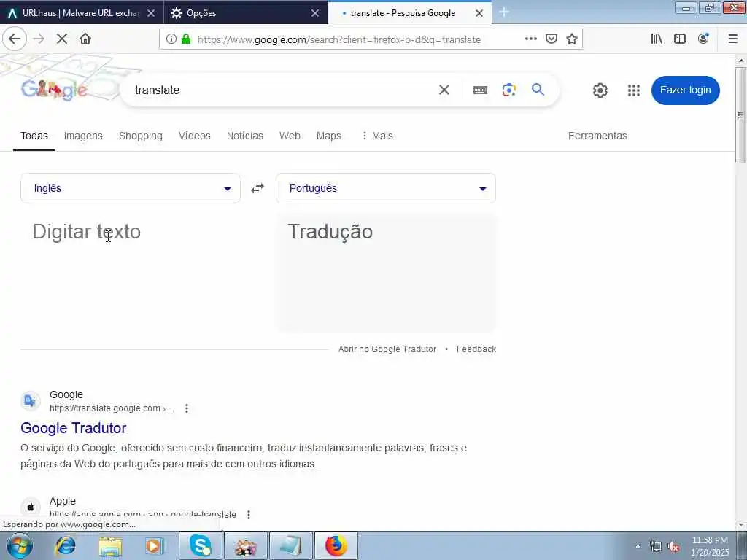Save page to Pocket

pos(551,39)
